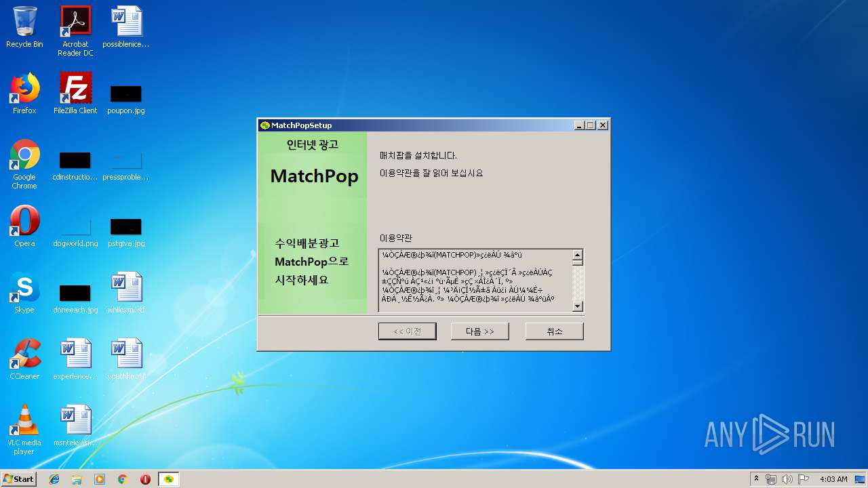The image size is (868, 488).
Task: Open the msntelevisi Word document icon
Action: (x=75, y=426)
